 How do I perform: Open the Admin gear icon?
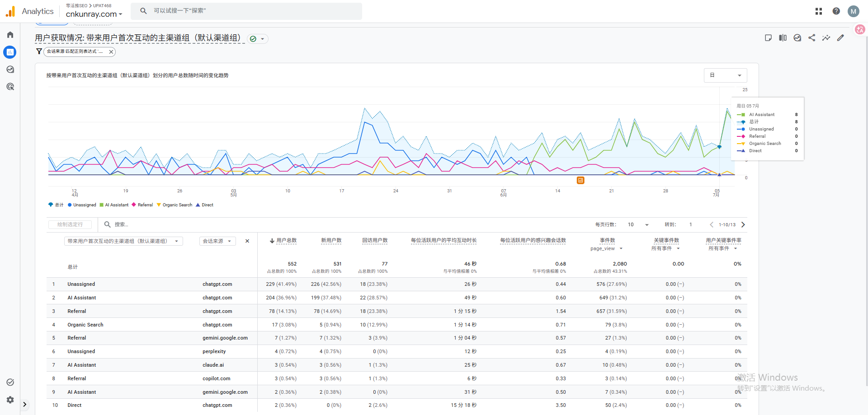[10, 400]
